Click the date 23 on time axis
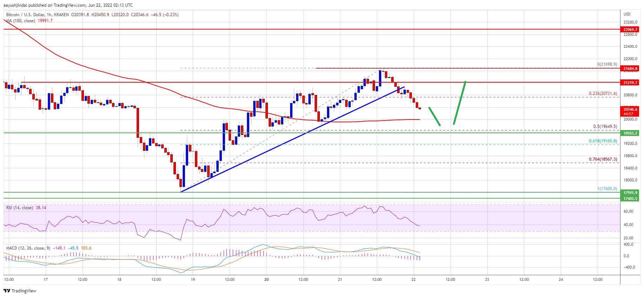Image resolution: width=644 pixels, height=297 pixels. pos(487,279)
